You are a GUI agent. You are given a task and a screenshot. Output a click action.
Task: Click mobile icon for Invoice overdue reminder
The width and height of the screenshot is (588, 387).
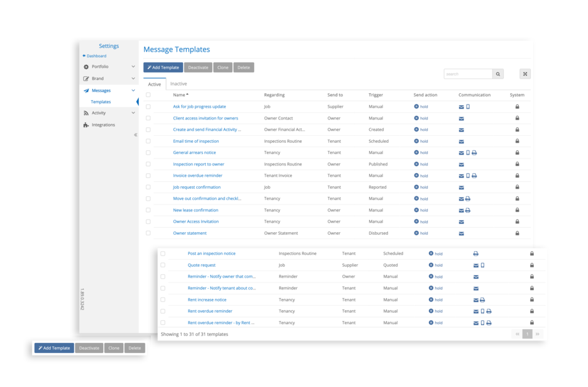[468, 176]
